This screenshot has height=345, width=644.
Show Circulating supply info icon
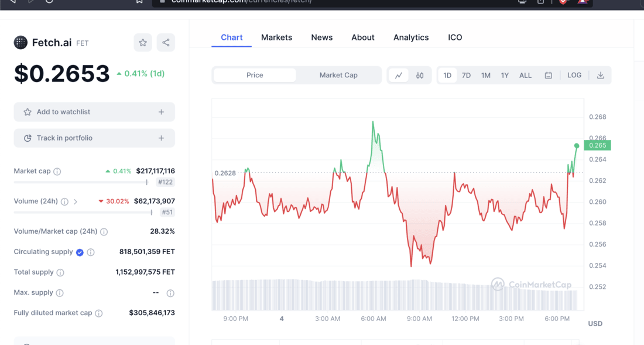[x=91, y=252]
